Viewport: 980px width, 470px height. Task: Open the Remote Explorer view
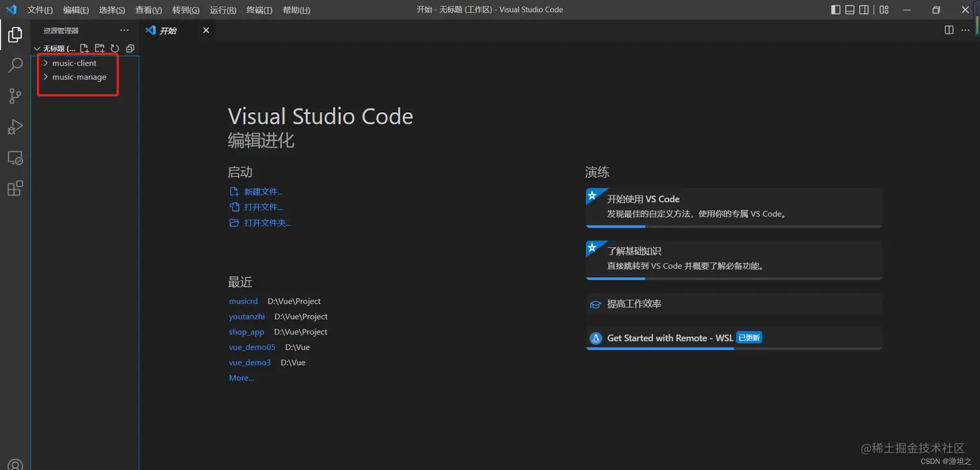point(15,158)
